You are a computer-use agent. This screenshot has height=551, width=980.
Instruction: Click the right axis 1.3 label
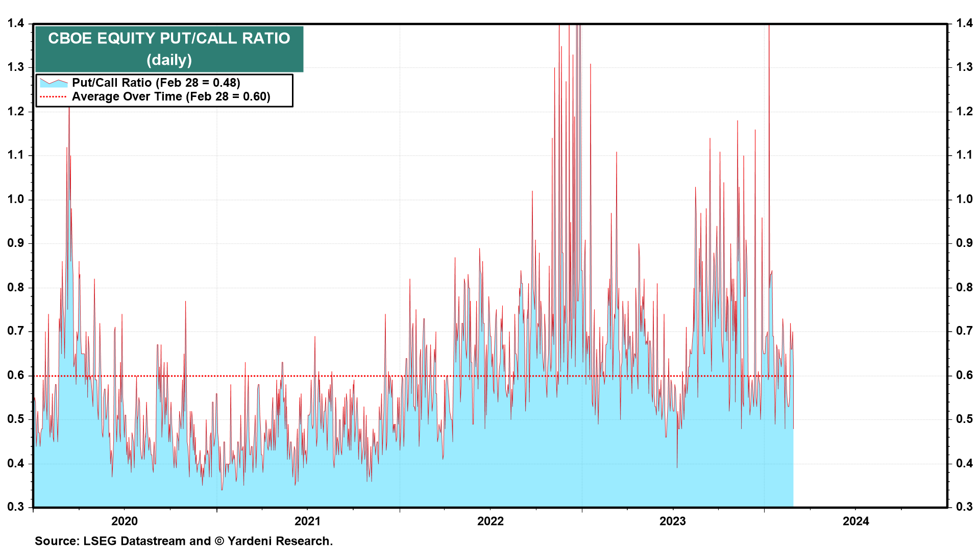[x=964, y=67]
